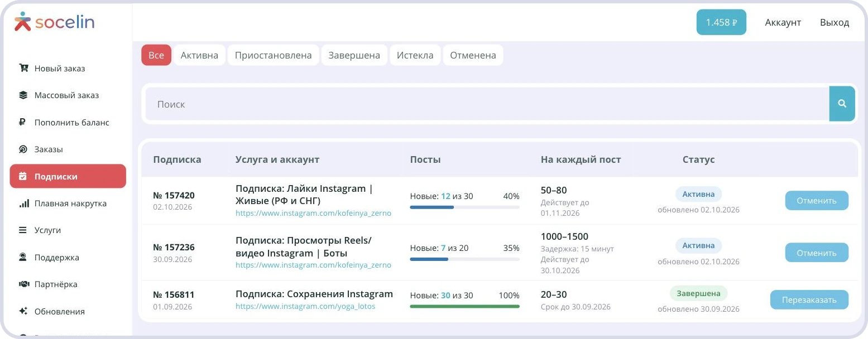Image resolution: width=868 pixels, height=339 pixels.
Task: Open kofeinya_zerno link in order 157420
Action: 313,213
